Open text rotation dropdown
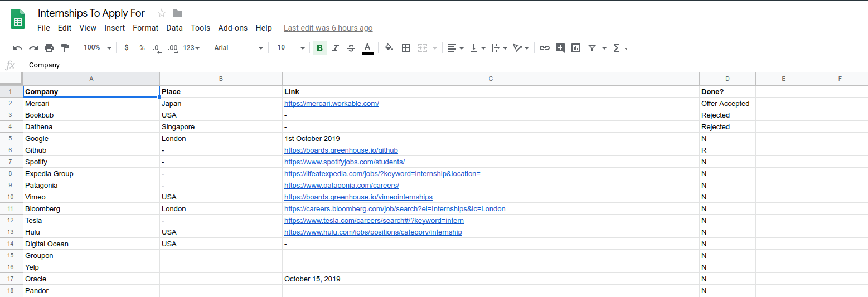The width and height of the screenshot is (868, 297). [x=521, y=48]
